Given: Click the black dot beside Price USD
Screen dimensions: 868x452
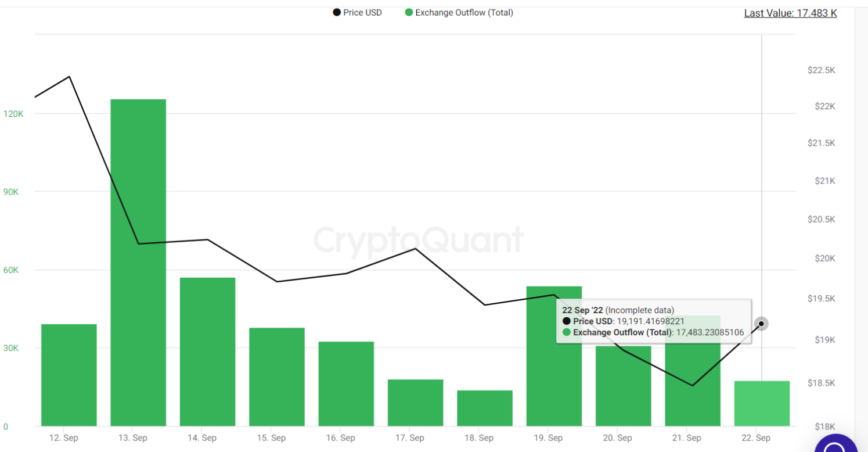Looking at the screenshot, I should (337, 13).
